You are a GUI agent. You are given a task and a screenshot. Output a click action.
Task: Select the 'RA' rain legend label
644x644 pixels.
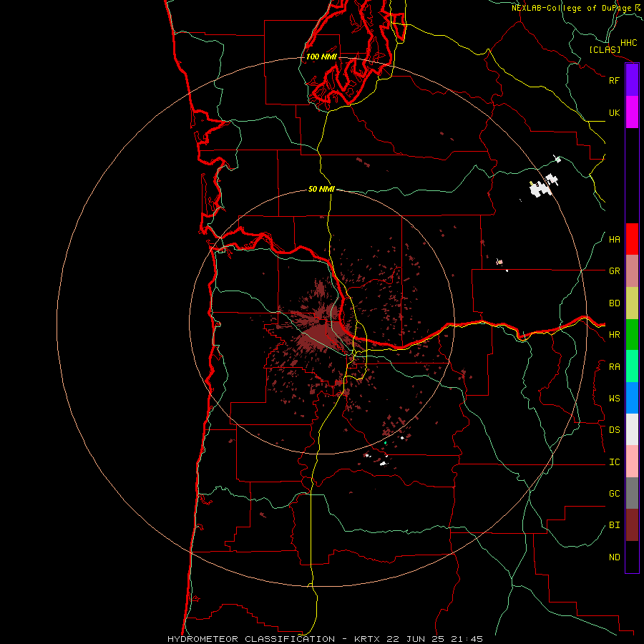614,367
